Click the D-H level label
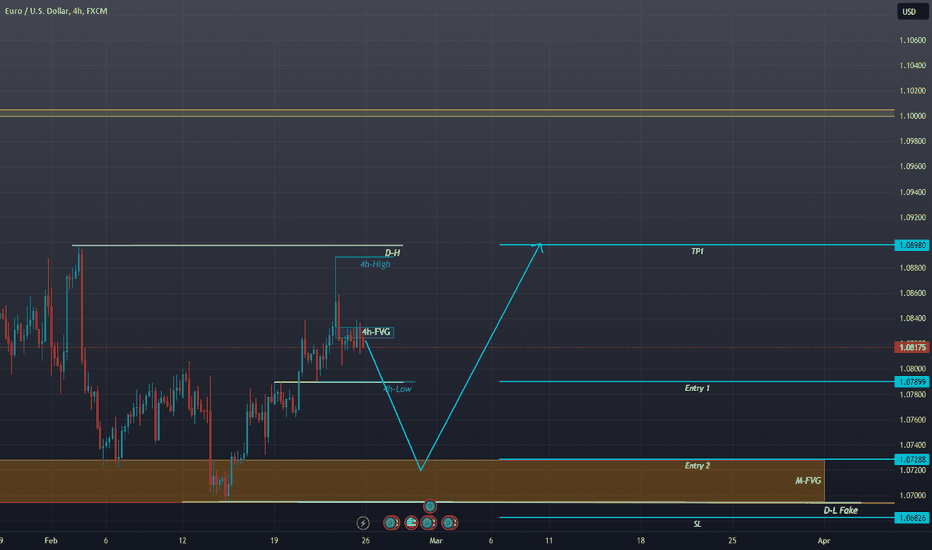Screen dimensions: 932x550 click(392, 253)
